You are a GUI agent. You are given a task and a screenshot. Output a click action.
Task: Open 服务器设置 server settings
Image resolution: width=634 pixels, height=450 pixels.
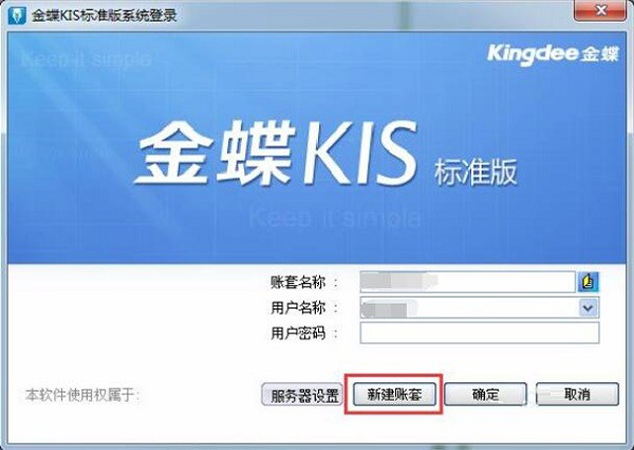[303, 395]
